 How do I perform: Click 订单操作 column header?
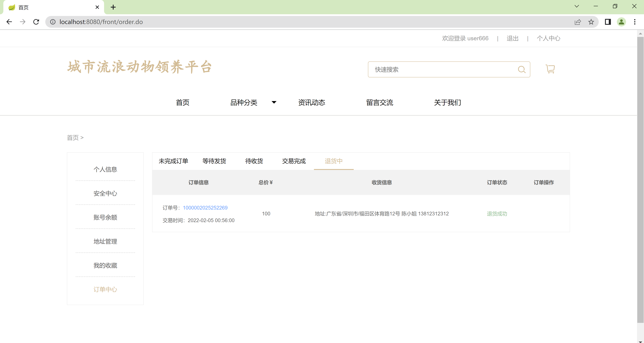(x=544, y=182)
